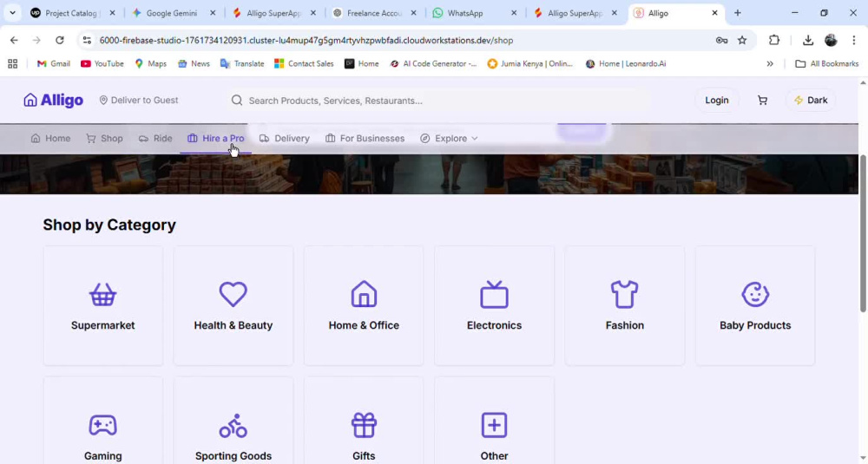This screenshot has width=868, height=464.
Task: Open Hire a Pro navigation item
Action: pyautogui.click(x=215, y=138)
